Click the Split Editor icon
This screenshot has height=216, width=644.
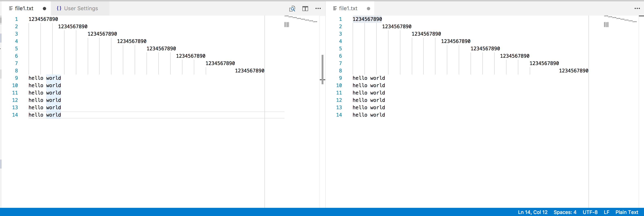point(305,8)
